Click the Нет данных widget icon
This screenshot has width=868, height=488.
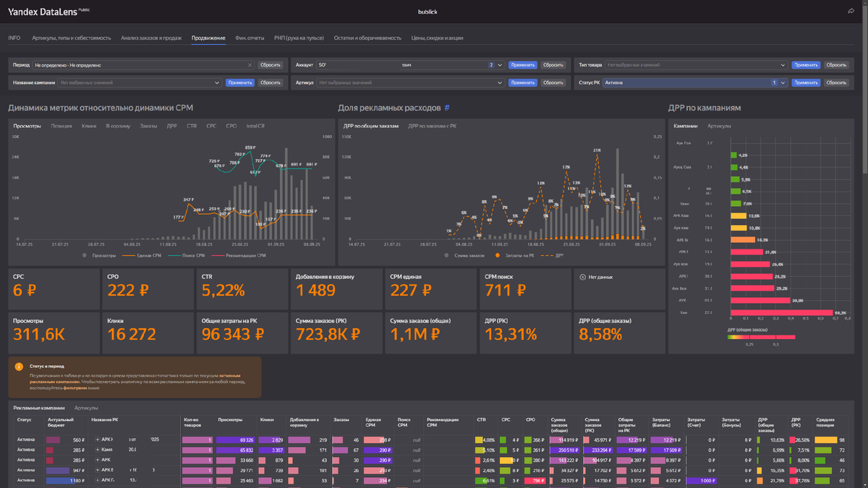click(x=583, y=276)
